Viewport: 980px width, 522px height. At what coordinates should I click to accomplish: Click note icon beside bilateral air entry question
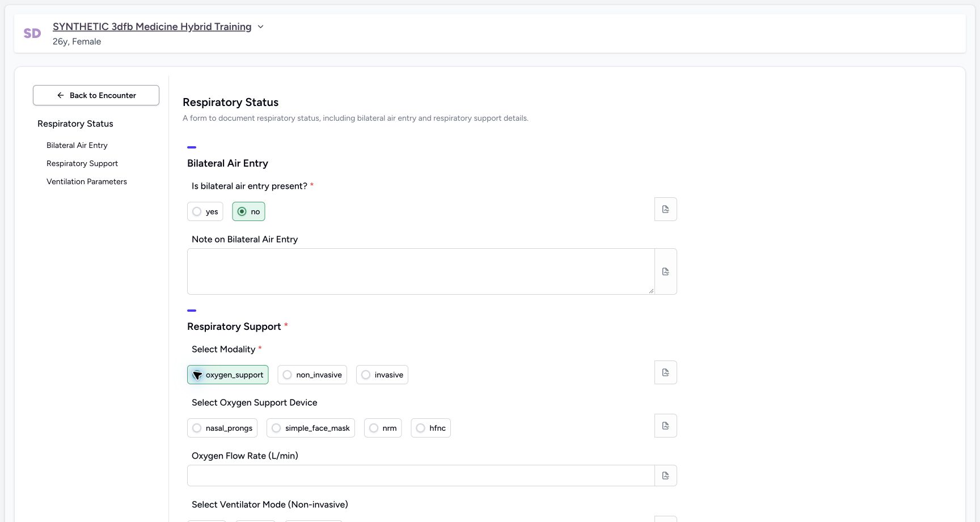[665, 209]
